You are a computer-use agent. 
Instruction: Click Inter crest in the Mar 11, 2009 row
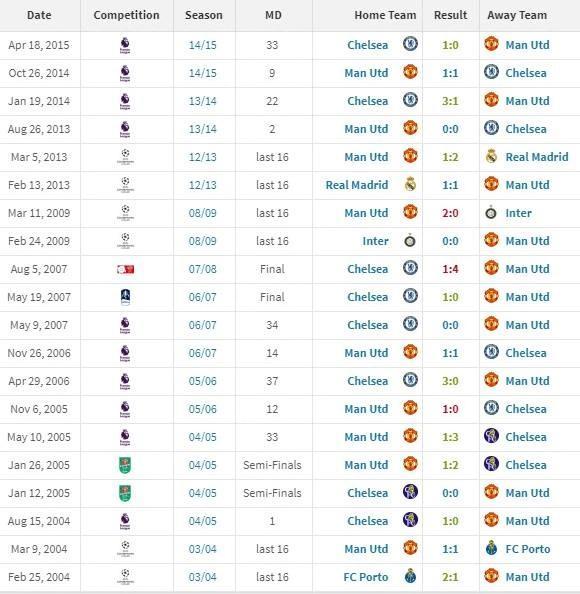coord(491,213)
